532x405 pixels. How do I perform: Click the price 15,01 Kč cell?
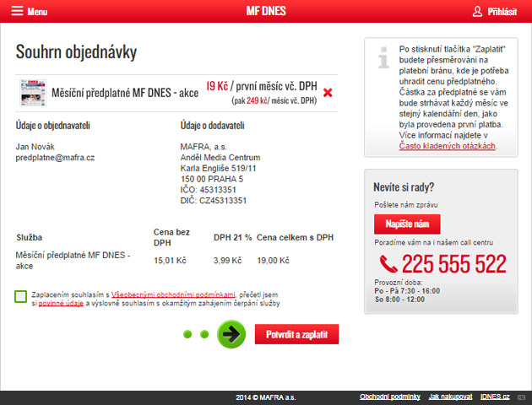click(170, 260)
